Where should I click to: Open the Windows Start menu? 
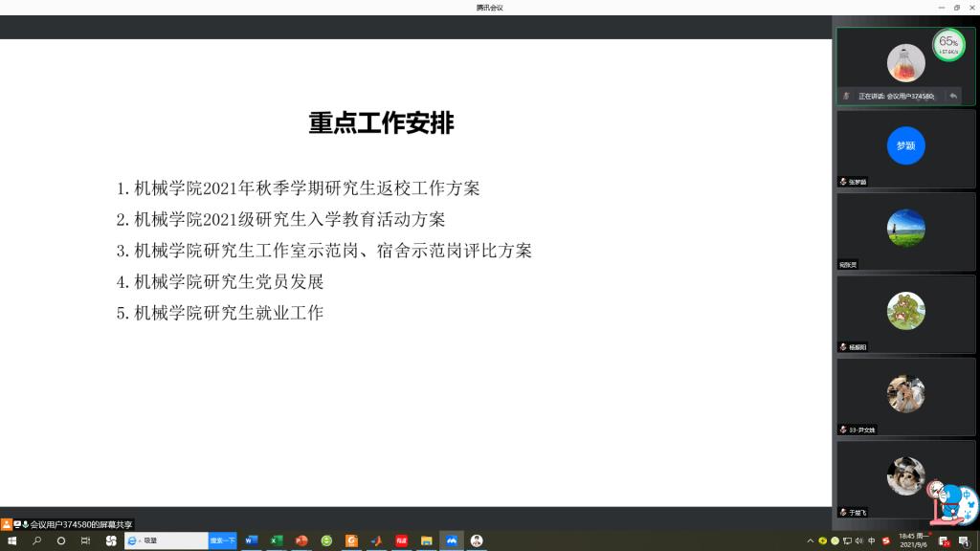(x=12, y=541)
